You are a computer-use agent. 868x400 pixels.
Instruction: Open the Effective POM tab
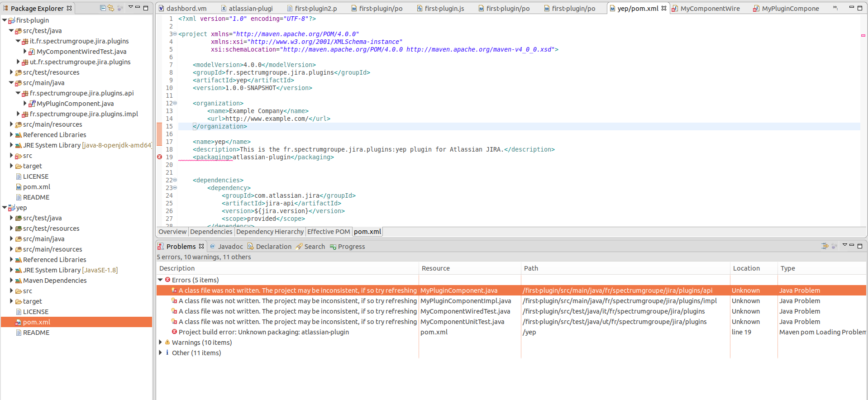329,232
